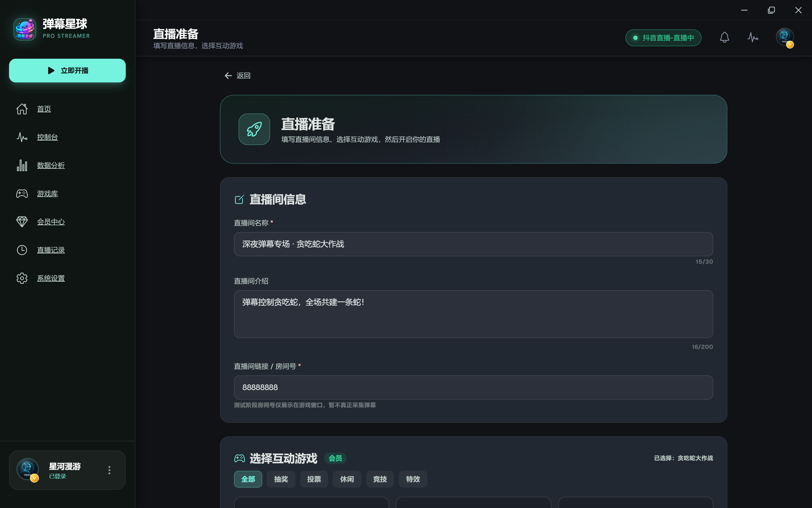This screenshot has height=508, width=812.
Task: Click the 15/30 character counter text
Action: 704,262
